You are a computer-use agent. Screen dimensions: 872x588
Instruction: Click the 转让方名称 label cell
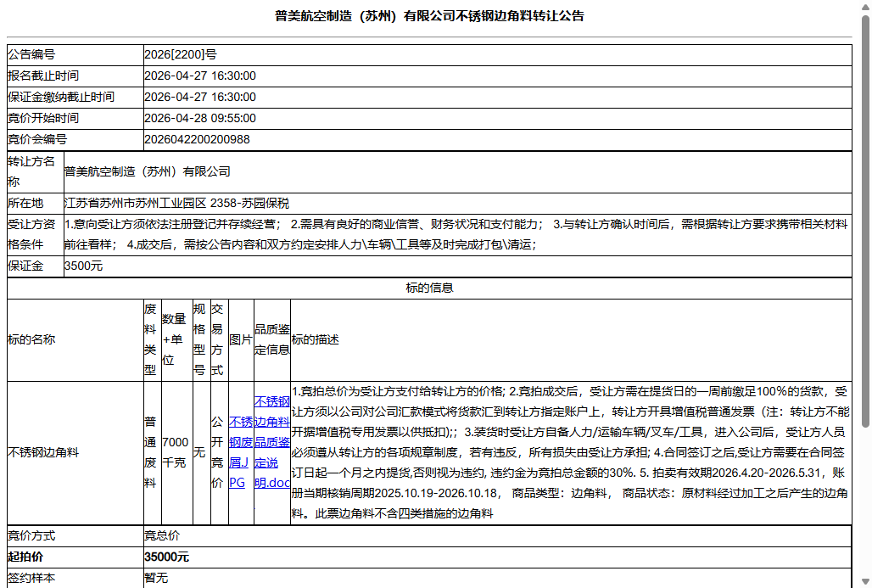[35, 172]
